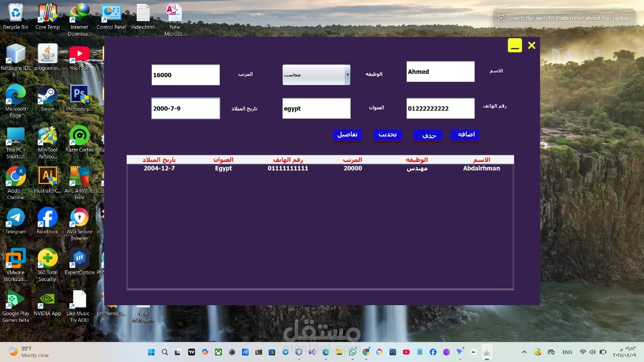
Task: Open the Core Temp desktop shortcut
Action: [47, 17]
